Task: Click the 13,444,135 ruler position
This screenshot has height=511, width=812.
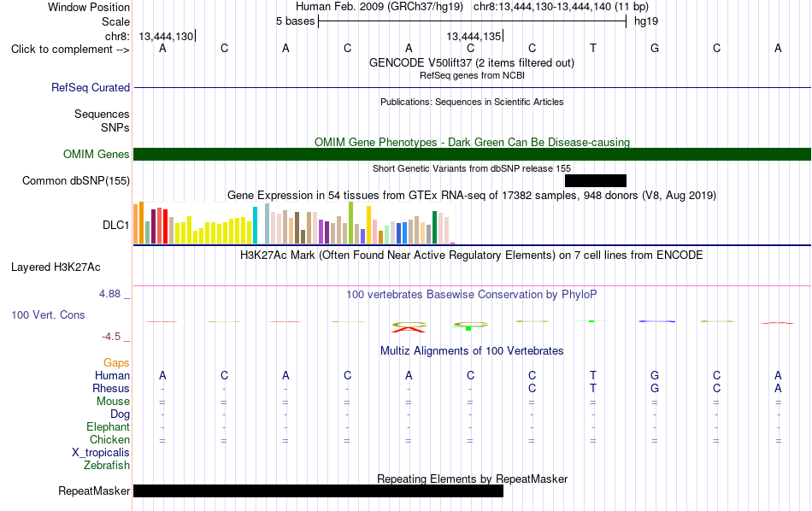Action: 474,36
